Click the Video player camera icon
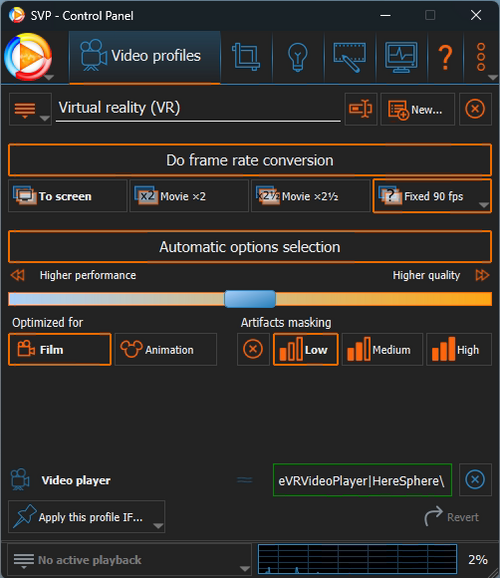500x578 pixels. pos(20,479)
